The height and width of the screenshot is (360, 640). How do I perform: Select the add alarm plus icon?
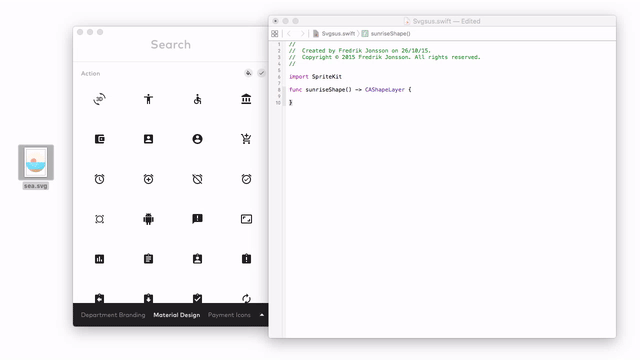[x=149, y=179]
